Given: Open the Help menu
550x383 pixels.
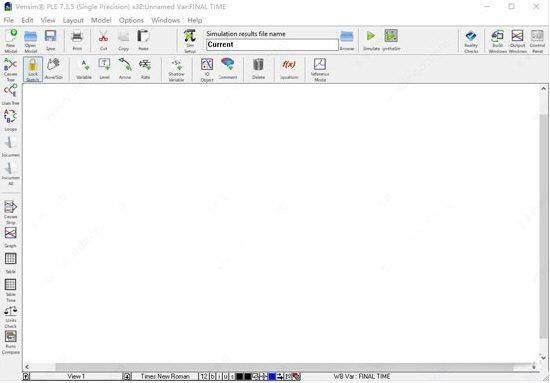Looking at the screenshot, I should point(195,20).
